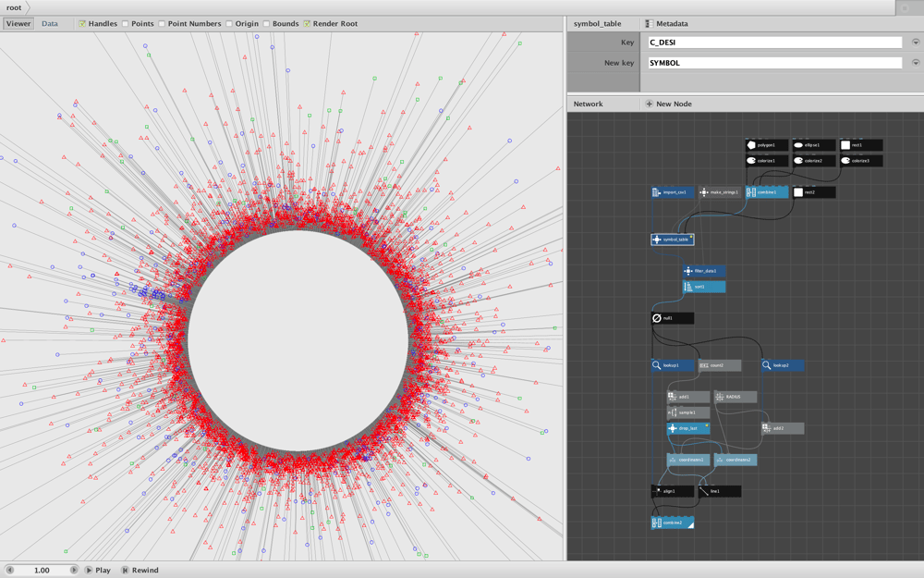Select the import_csv1 node
This screenshot has width=924, height=578.
(673, 192)
